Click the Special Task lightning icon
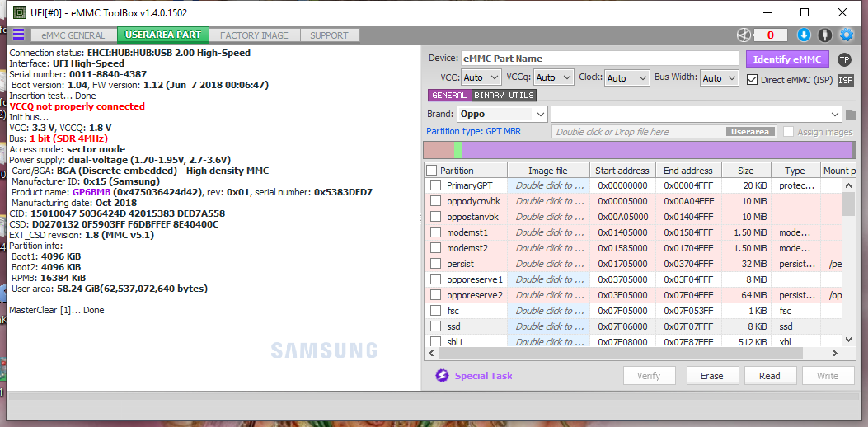 (x=442, y=376)
